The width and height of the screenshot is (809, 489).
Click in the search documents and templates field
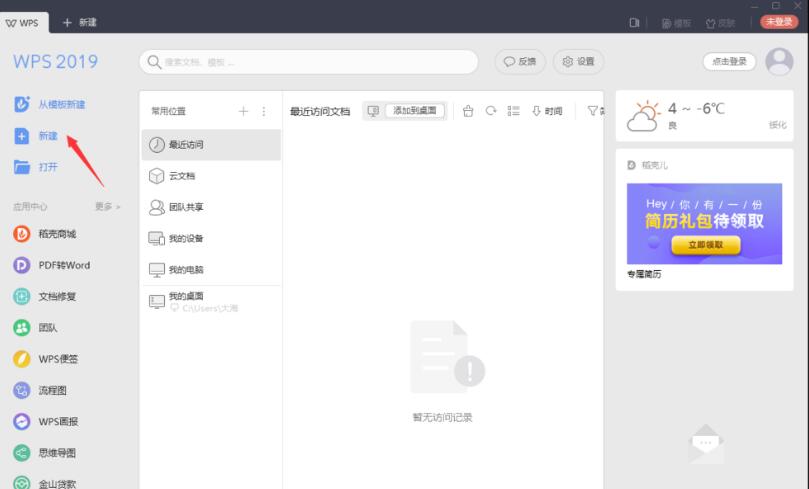309,62
